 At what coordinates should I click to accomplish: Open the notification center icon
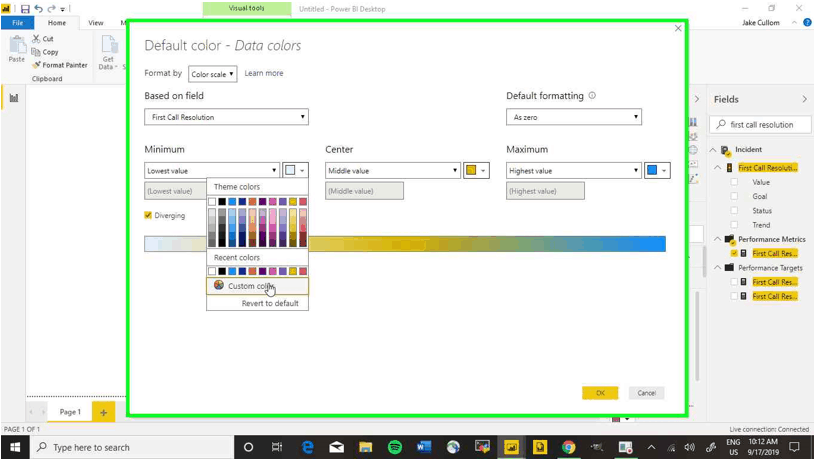click(795, 447)
